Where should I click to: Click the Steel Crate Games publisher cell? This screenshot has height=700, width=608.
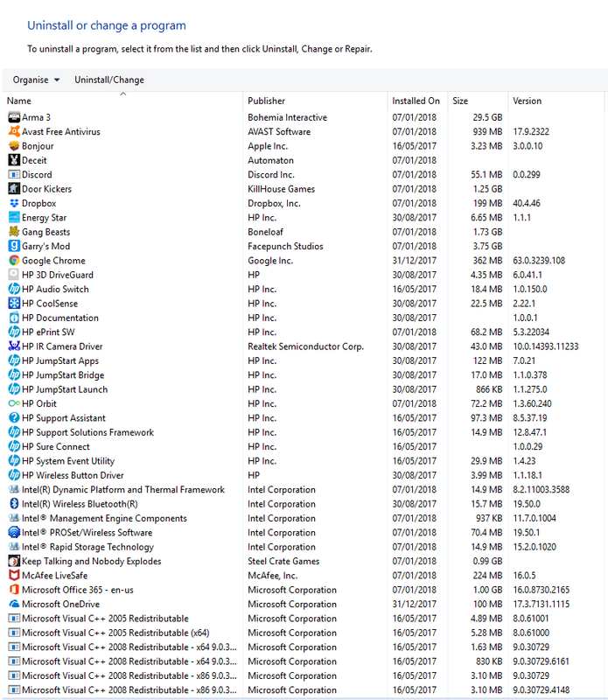pos(283,561)
